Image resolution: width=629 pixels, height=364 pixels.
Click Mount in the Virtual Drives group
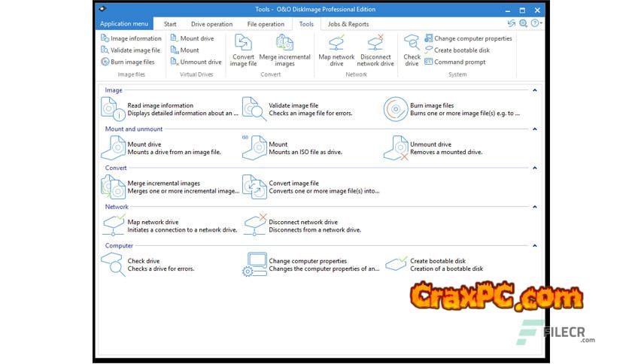tap(185, 50)
